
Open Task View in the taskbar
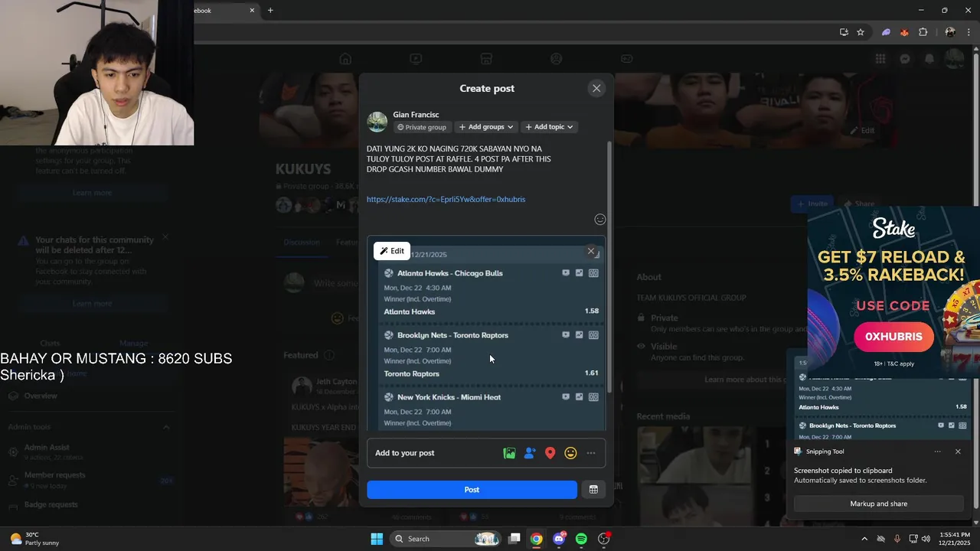514,539
